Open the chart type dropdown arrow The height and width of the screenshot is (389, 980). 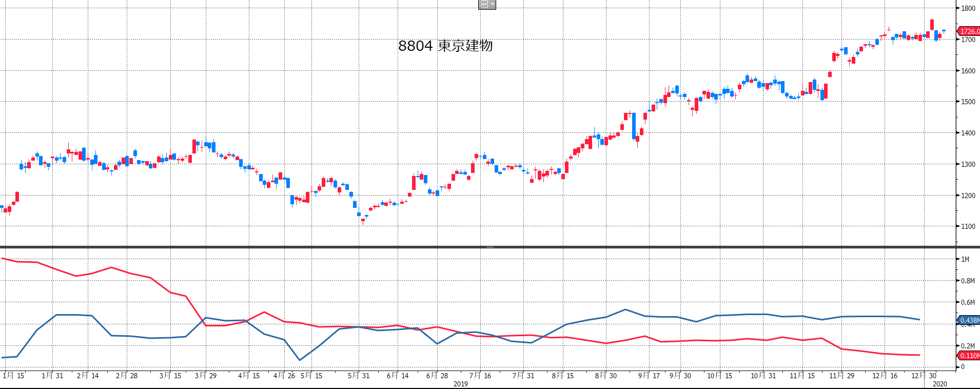493,5
